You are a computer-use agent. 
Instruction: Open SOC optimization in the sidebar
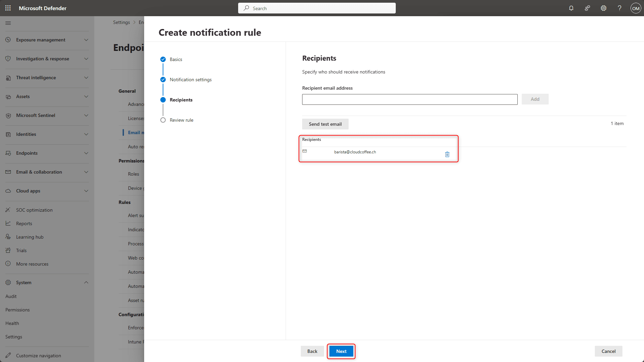(34, 210)
